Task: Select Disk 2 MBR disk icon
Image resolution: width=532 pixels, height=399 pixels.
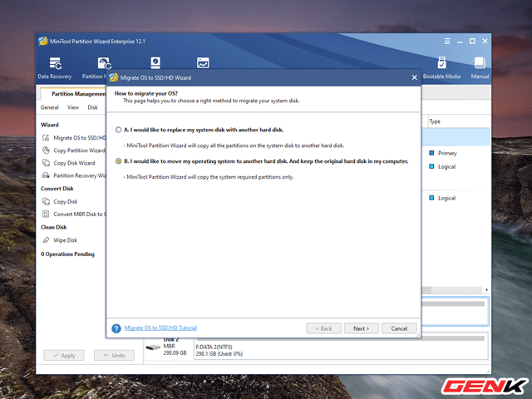Action: tap(153, 347)
